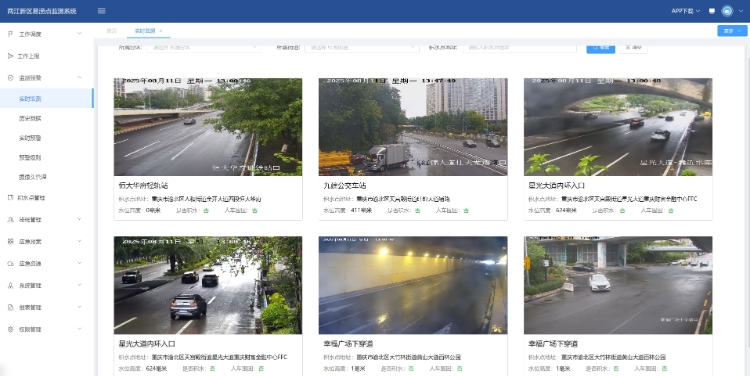750x376 pixels.
Task: Click the gear icon beside 权限管理
Action: [11, 329]
